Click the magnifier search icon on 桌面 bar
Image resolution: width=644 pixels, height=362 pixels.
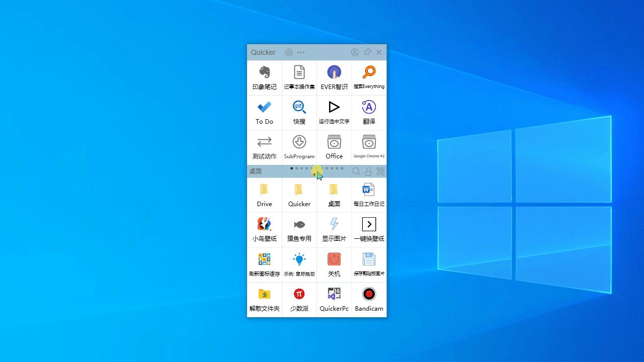(x=356, y=171)
